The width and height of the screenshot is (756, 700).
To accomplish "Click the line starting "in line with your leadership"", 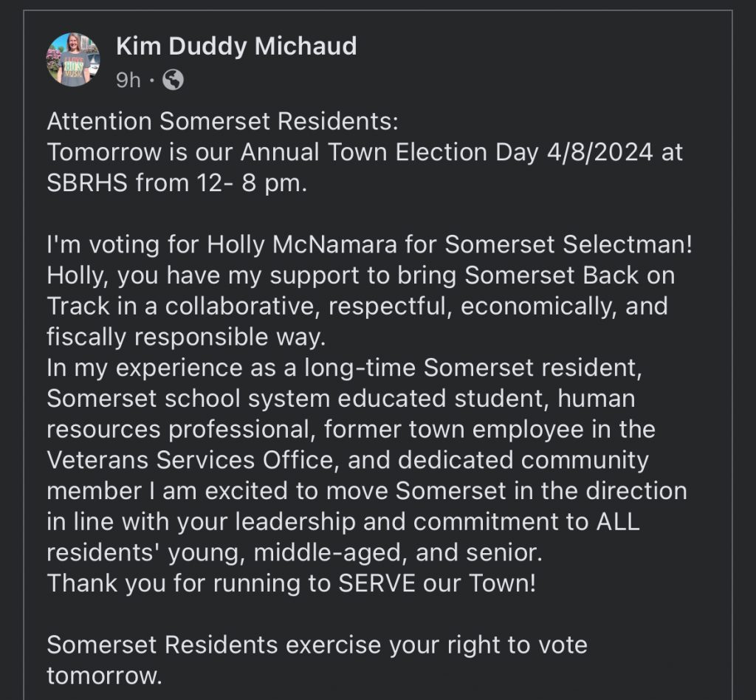I will point(343,521).
